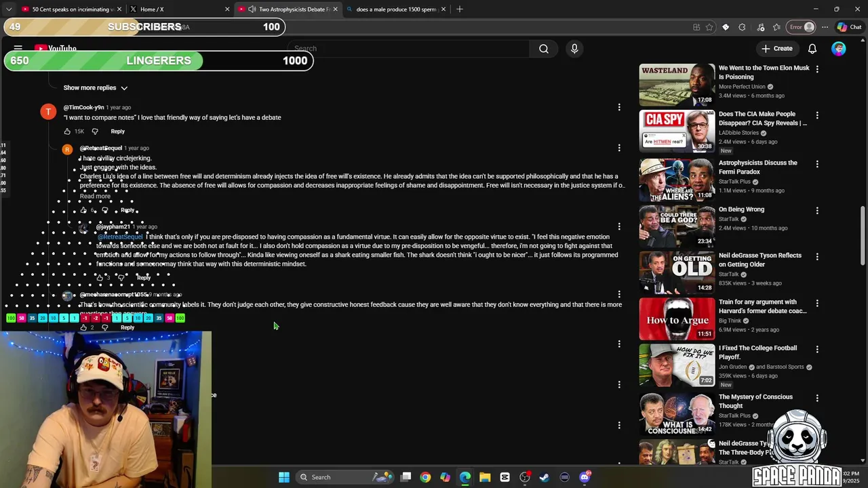Open the split screen toolbar icon
868x488 pixels.
pos(696,27)
